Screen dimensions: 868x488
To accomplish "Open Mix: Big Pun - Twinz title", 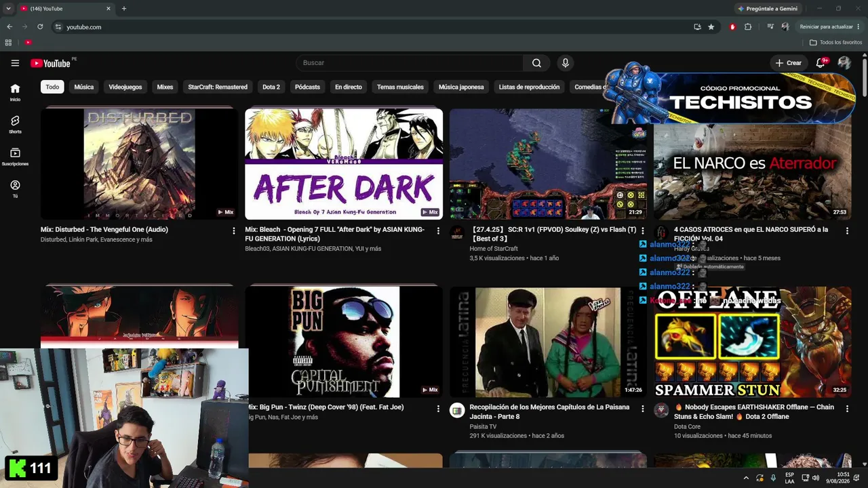I will pos(326,407).
